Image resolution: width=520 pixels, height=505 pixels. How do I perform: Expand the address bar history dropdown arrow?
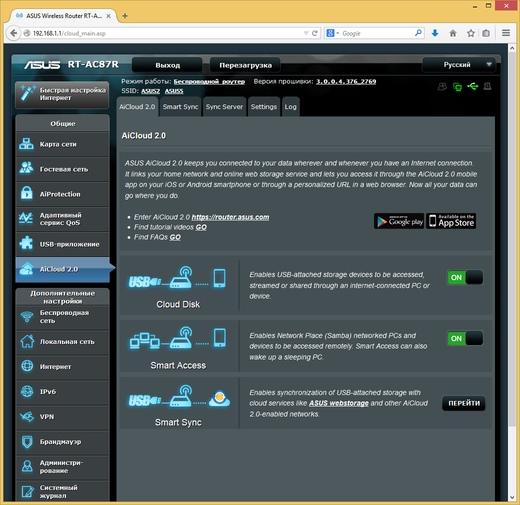306,33
